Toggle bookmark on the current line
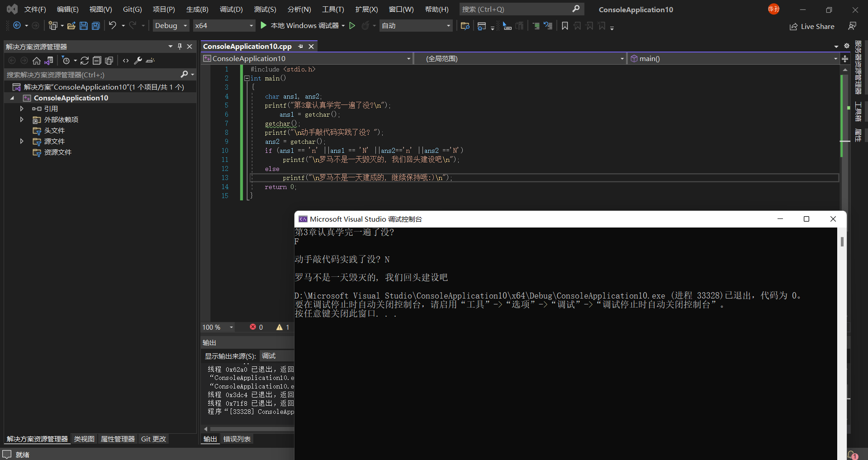 pos(565,26)
